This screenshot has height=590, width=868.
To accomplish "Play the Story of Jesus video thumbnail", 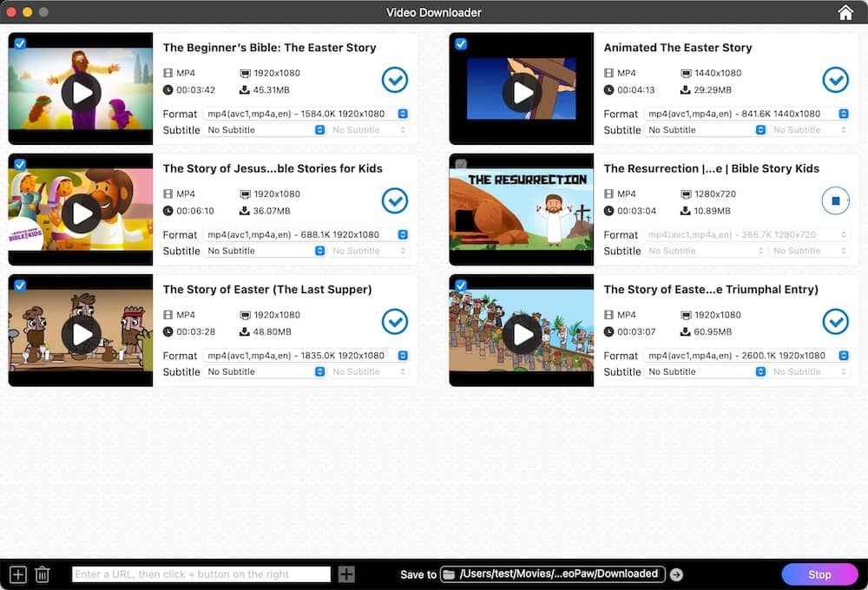I will [x=80, y=209].
